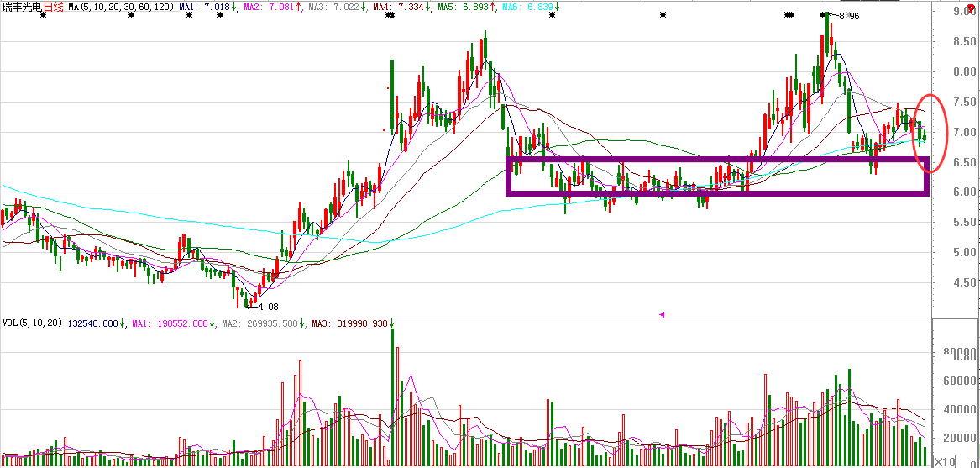Click the 9.00 label on the price axis
Image resolution: width=980 pixels, height=468 pixels.
pyautogui.click(x=962, y=11)
